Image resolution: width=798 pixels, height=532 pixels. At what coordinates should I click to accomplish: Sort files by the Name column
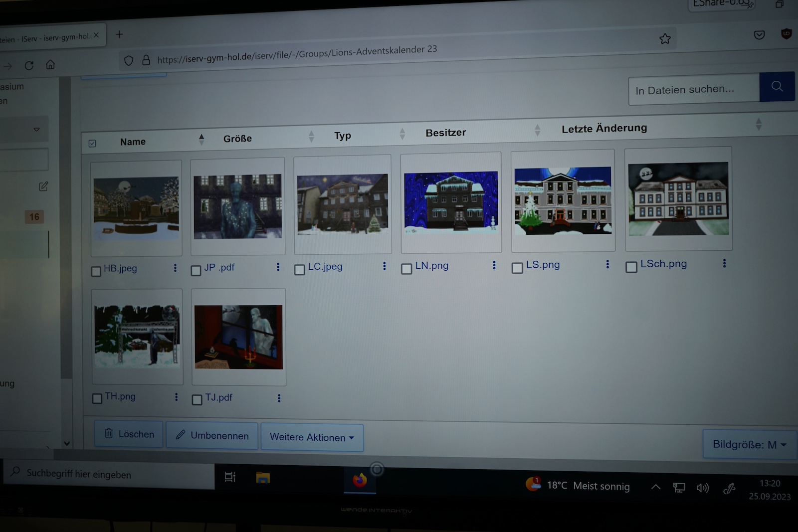[x=133, y=142]
